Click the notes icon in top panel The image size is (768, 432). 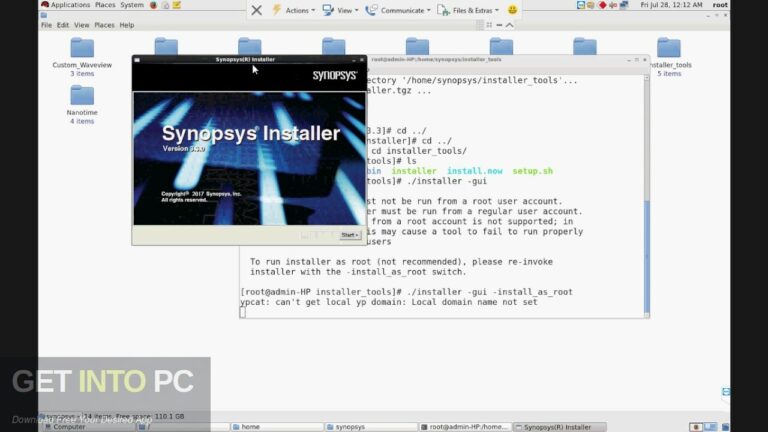click(177, 5)
